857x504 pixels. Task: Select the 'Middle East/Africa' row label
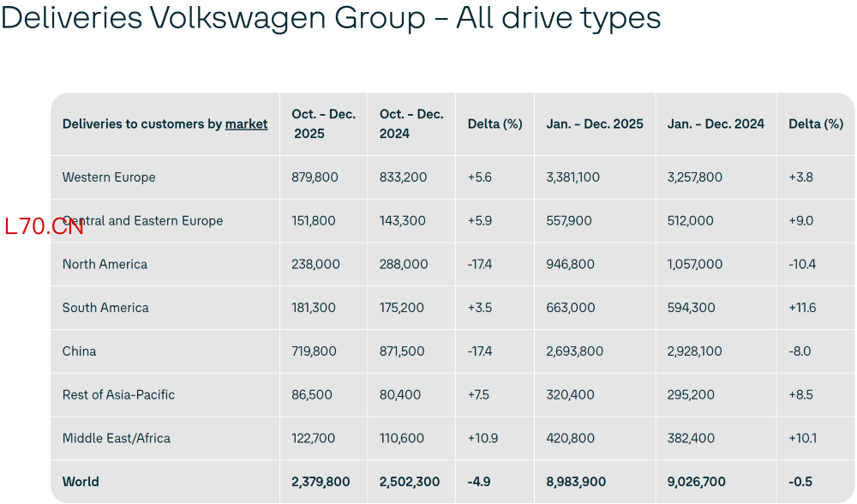tap(117, 438)
